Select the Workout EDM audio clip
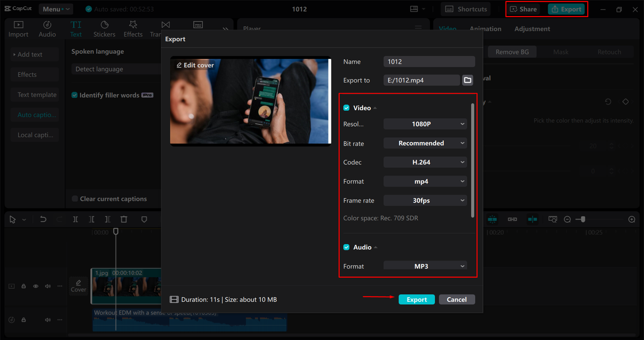644x340 pixels. point(190,320)
